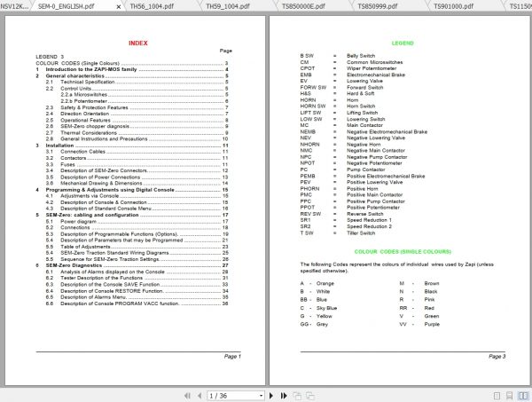Screen dimensions: 532x402
Task: Click colour code Brown
Action: point(432,283)
